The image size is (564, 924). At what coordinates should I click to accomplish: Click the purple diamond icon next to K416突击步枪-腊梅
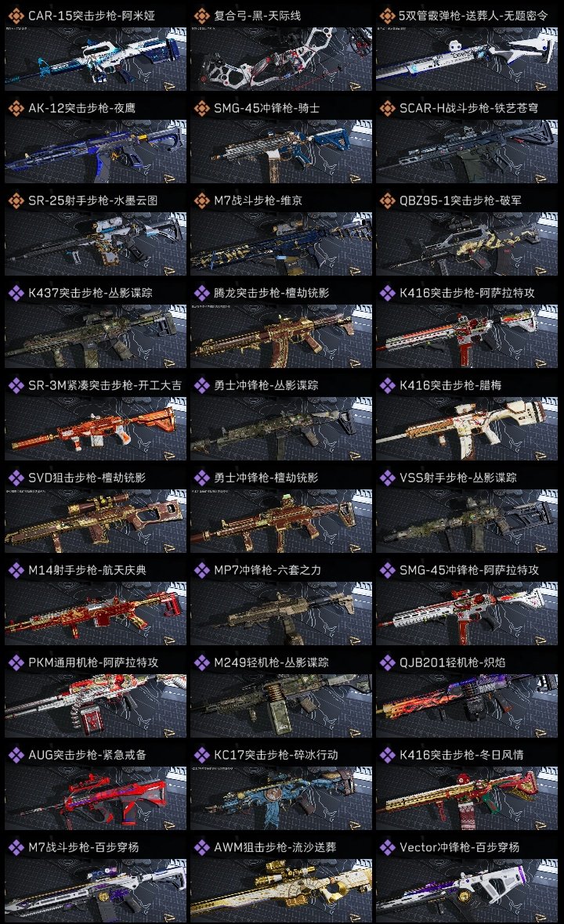coord(388,385)
